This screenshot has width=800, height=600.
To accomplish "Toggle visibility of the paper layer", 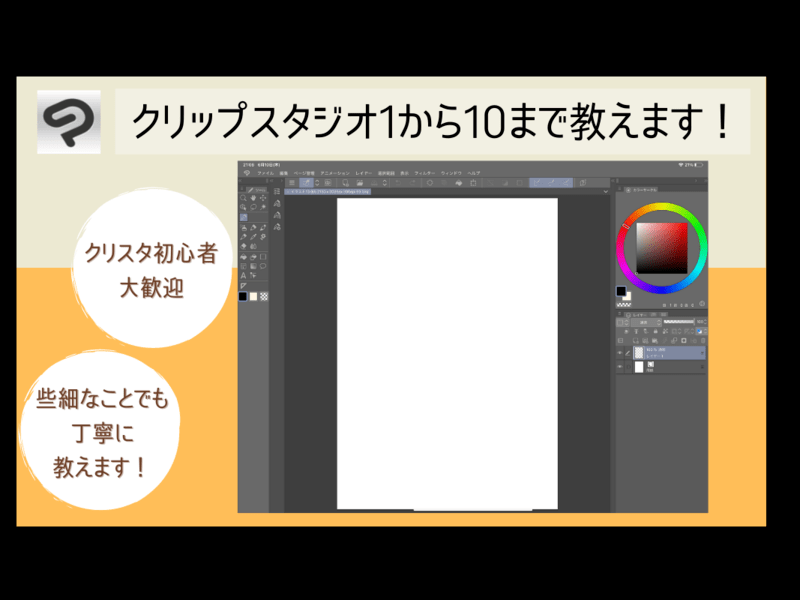I will [620, 367].
